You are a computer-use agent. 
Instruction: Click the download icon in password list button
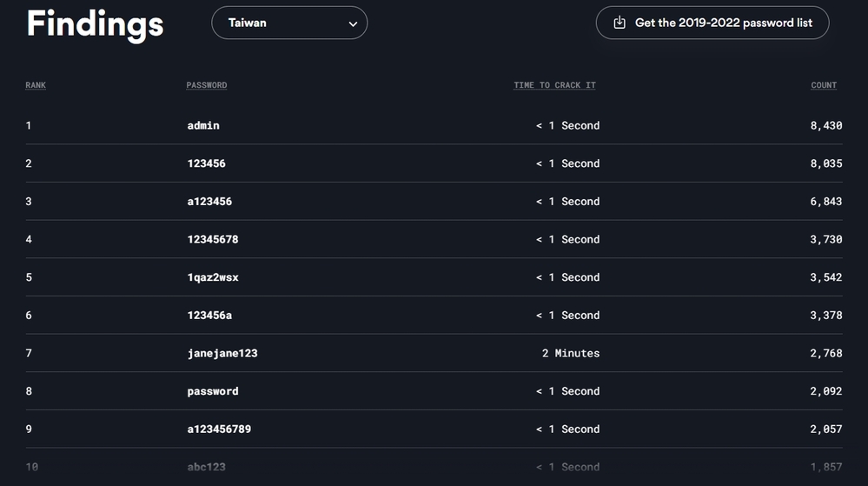(x=620, y=23)
